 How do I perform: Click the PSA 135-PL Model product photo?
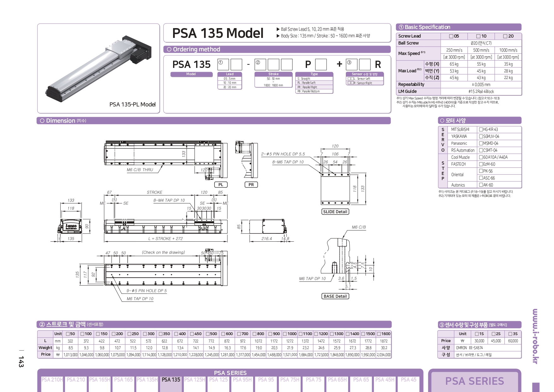98,68
